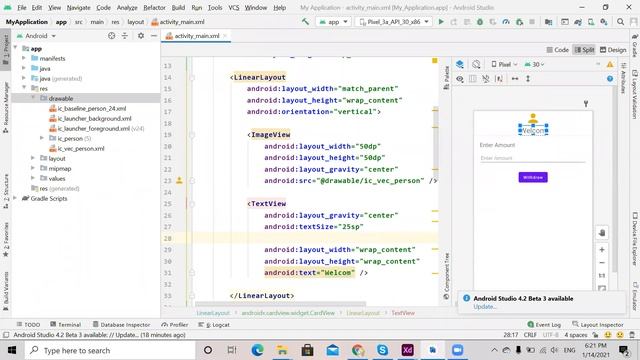Click the Collapse All icon in the Project panel

(x=124, y=36)
